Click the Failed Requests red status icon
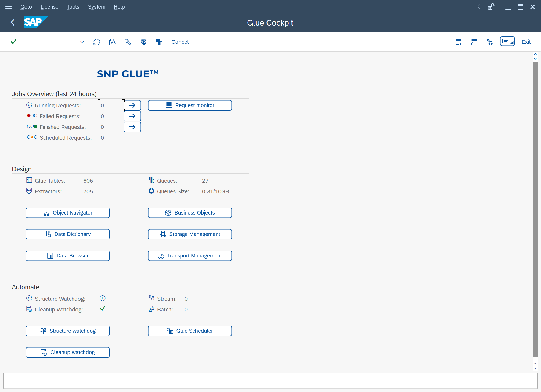Image resolution: width=541 pixels, height=392 pixels. (x=32, y=116)
